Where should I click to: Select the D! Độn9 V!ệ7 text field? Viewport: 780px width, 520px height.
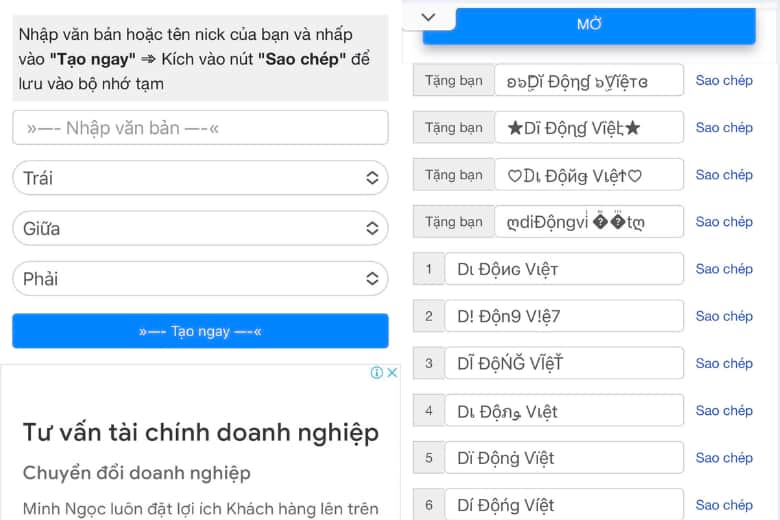tap(564, 316)
